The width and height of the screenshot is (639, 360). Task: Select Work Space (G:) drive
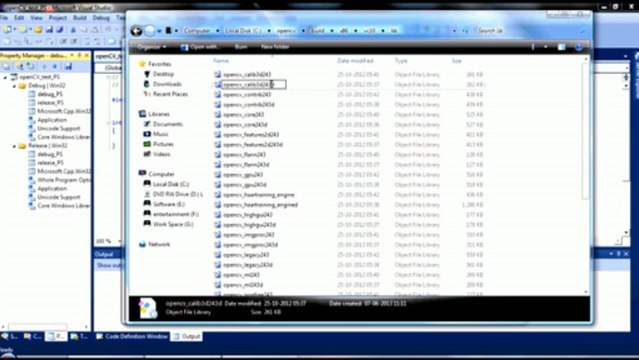click(x=173, y=224)
